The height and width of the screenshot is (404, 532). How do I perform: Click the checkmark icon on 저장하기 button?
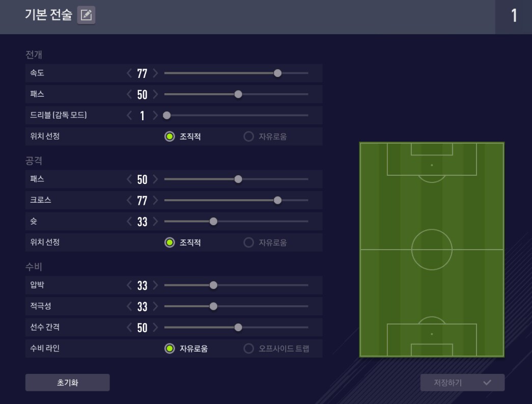click(x=487, y=383)
